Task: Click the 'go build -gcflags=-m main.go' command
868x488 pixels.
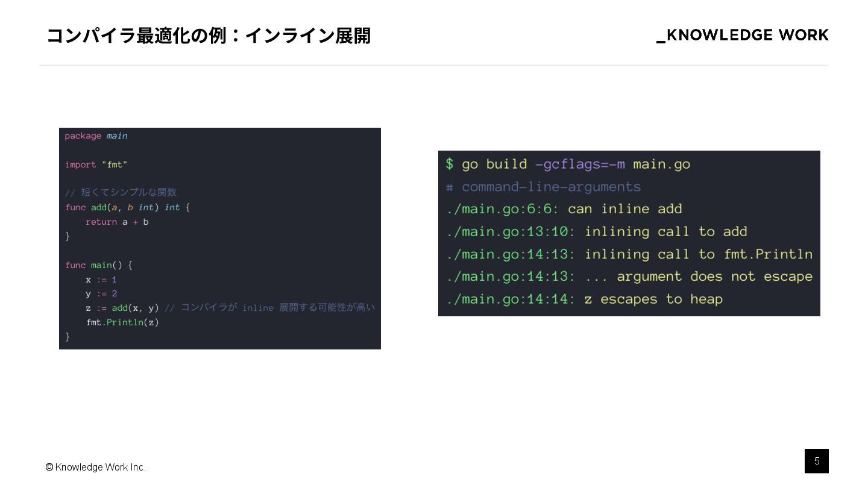Action: pyautogui.click(x=568, y=164)
